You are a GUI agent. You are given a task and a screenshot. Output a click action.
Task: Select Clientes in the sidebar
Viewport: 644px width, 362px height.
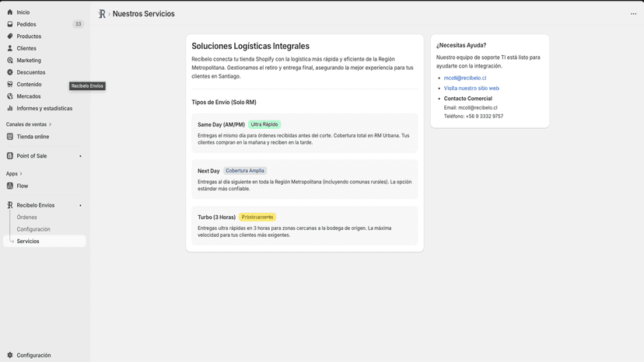pyautogui.click(x=26, y=48)
